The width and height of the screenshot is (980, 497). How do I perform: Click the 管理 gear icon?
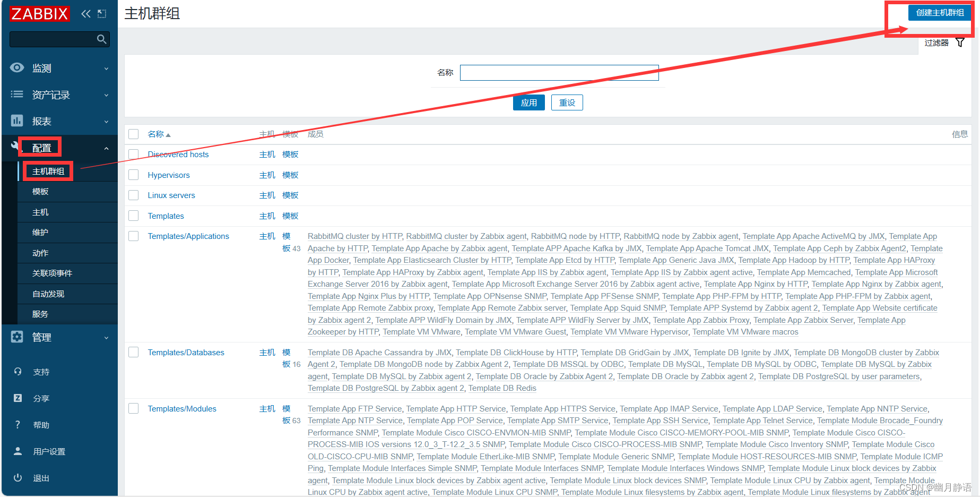17,337
